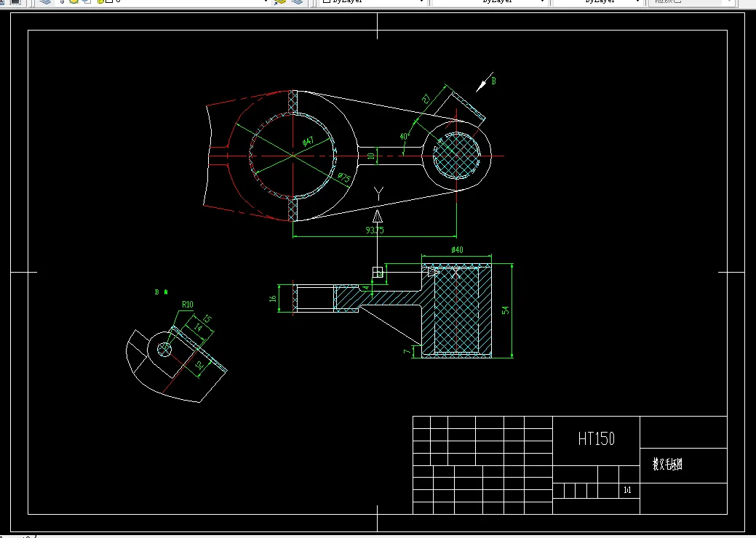
Task: Select the 拨叉毛坯图 drawing title text
Action: [667, 465]
